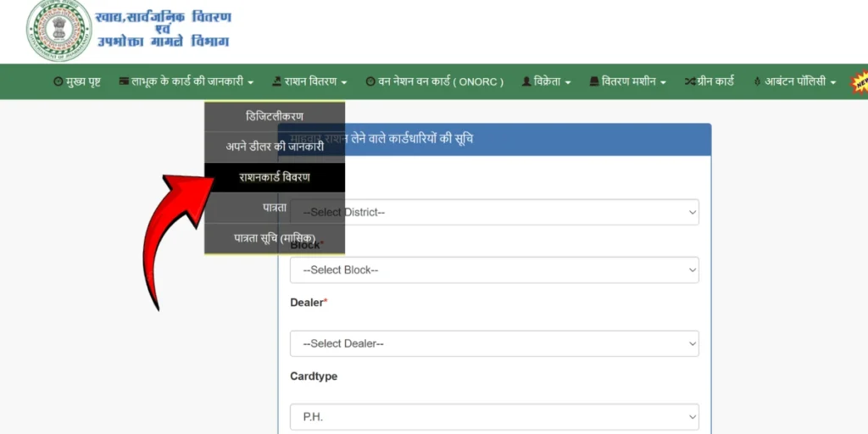Image resolution: width=868 pixels, height=434 pixels.
Task: Click the shuffle icon beside ग्रीन कार्ड
Action: click(690, 82)
